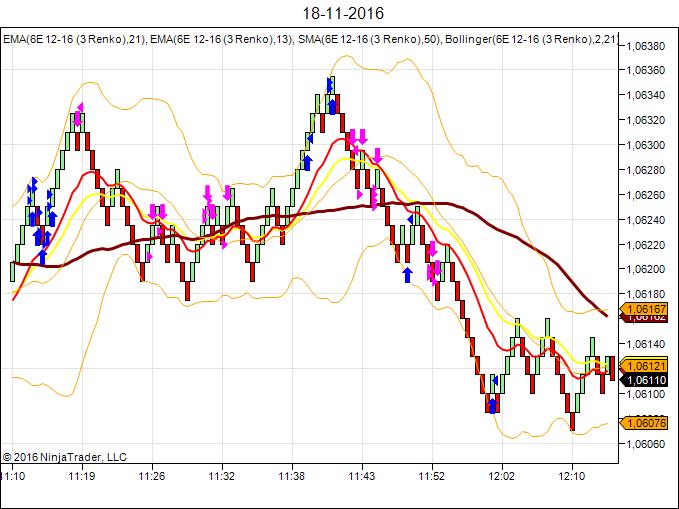This screenshot has height=509, width=679.
Task: Click the 12:10 time axis label
Action: coord(572,477)
